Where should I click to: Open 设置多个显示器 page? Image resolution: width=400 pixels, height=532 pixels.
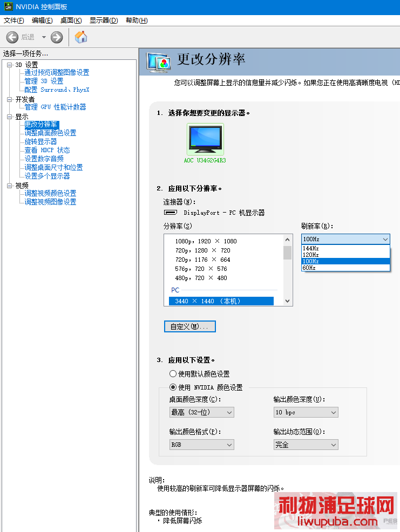[47, 176]
